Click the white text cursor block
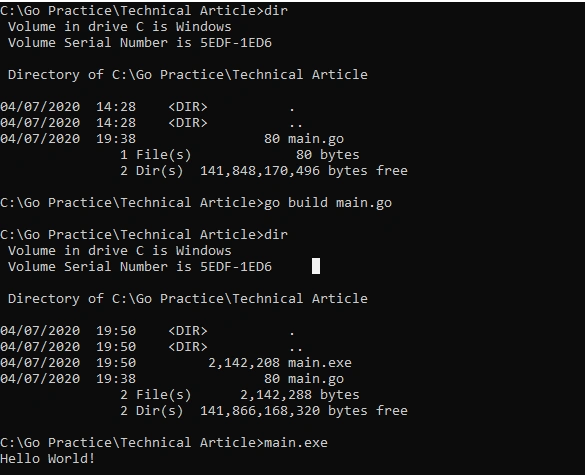Viewport: 585px width, 475px height. coord(316,266)
